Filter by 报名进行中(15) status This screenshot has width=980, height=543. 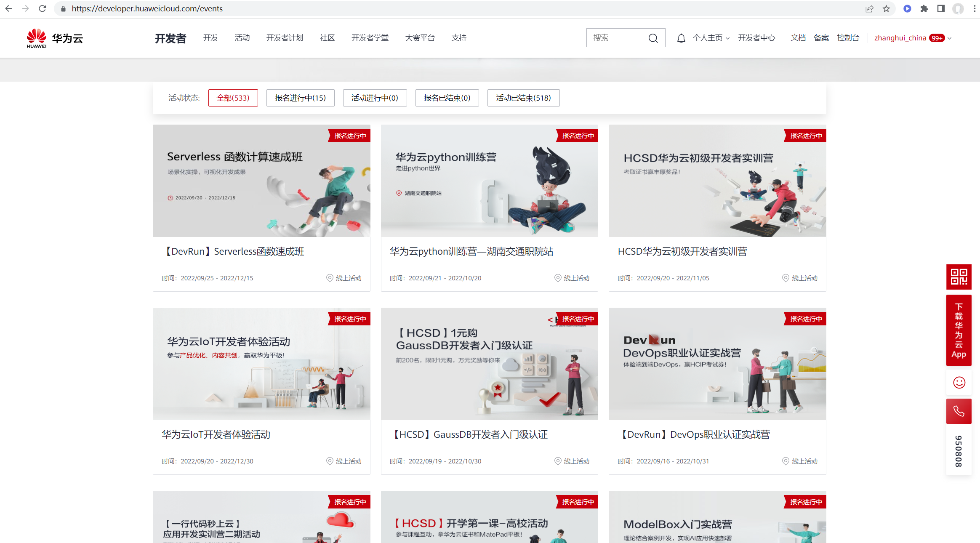(x=300, y=98)
